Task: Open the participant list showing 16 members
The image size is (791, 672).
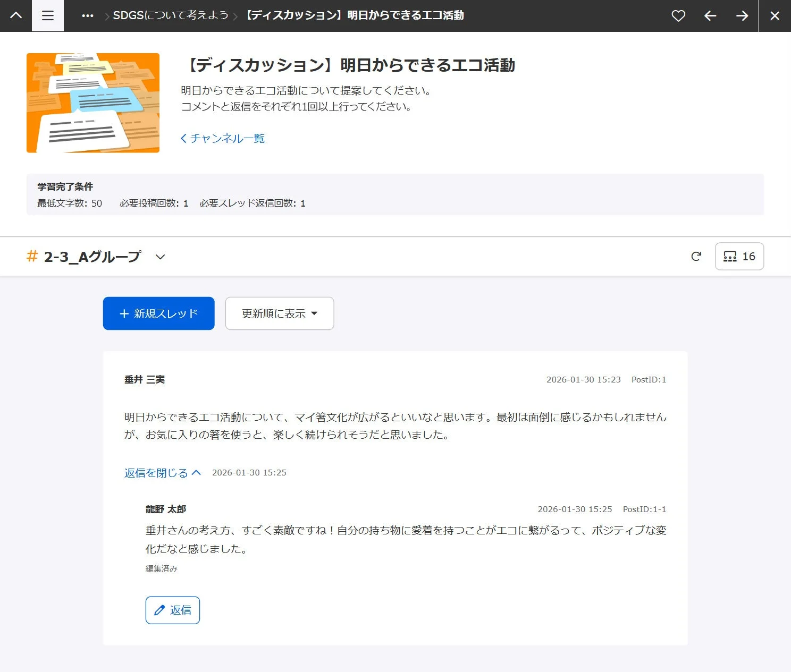Action: click(x=739, y=256)
